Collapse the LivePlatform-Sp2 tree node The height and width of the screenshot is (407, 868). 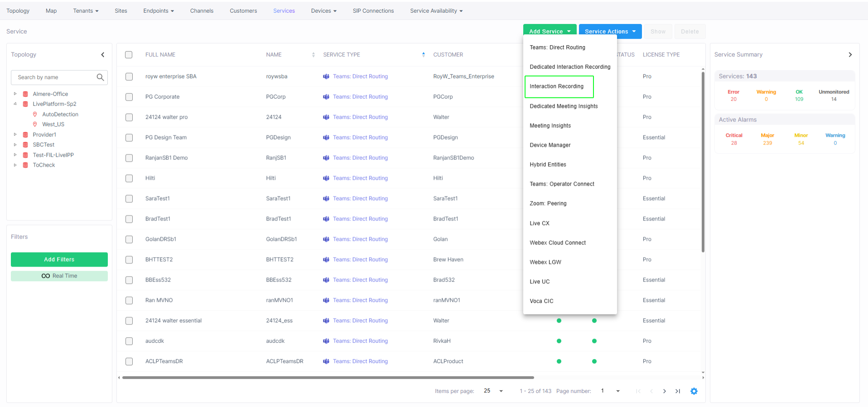[15, 104]
